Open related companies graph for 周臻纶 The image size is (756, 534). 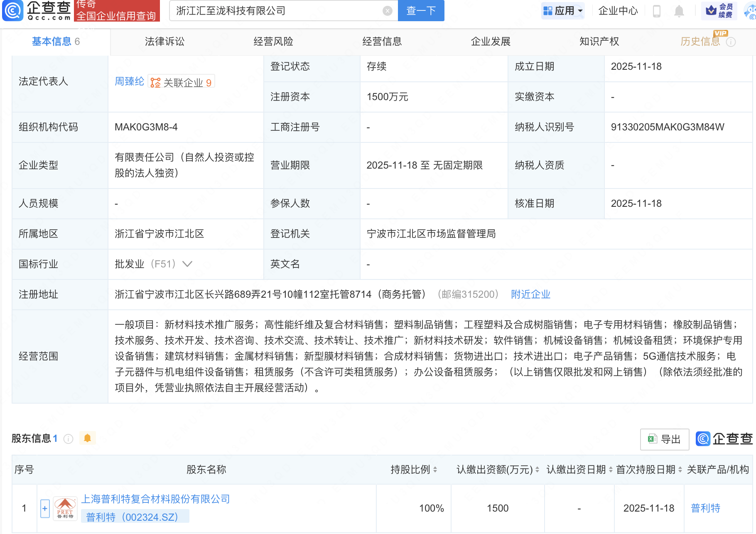coord(182,82)
